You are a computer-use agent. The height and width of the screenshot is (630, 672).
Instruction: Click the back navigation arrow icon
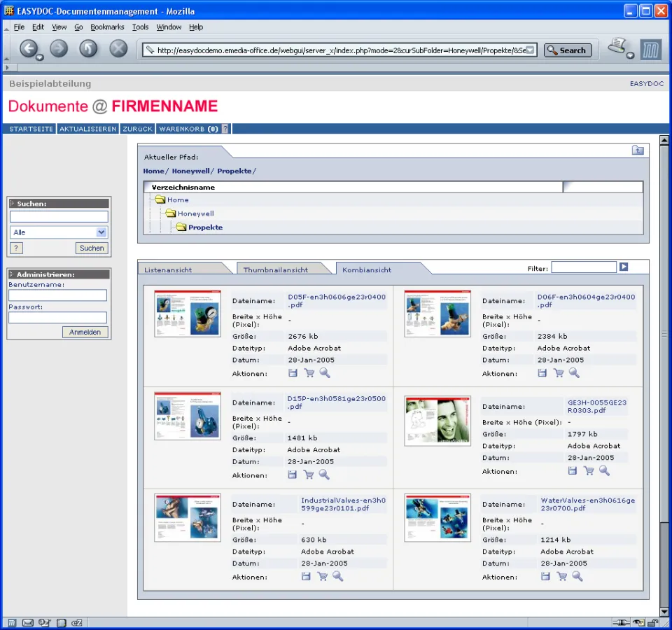(x=30, y=49)
